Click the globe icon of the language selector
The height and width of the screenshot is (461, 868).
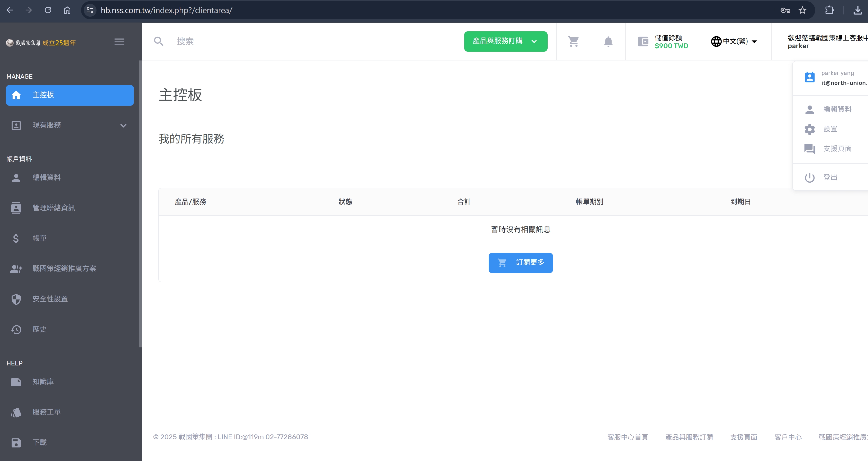[716, 41]
